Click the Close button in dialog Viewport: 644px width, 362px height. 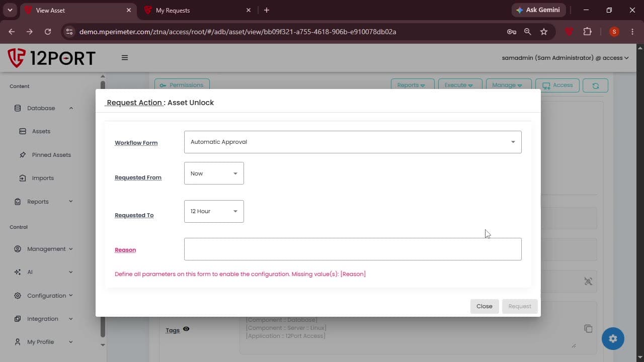tap(485, 306)
